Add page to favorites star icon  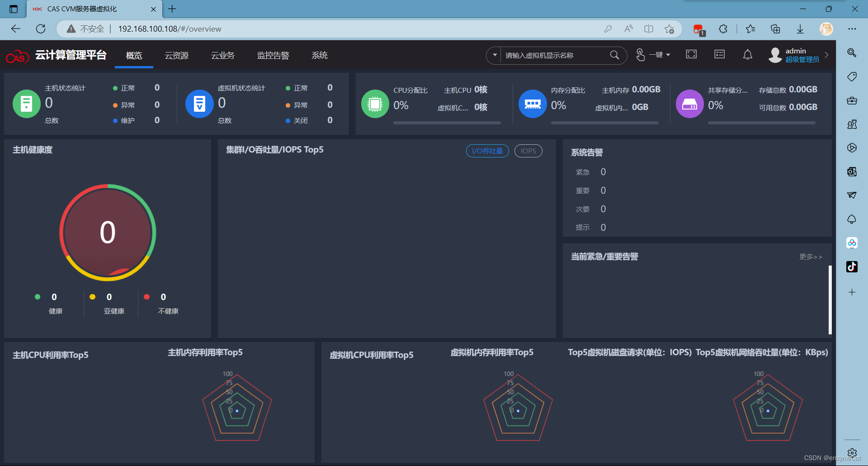[669, 29]
